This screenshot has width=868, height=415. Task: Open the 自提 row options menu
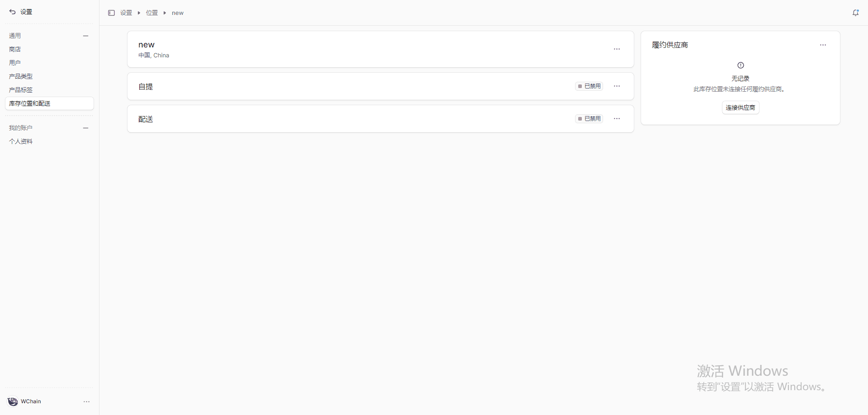tap(617, 86)
